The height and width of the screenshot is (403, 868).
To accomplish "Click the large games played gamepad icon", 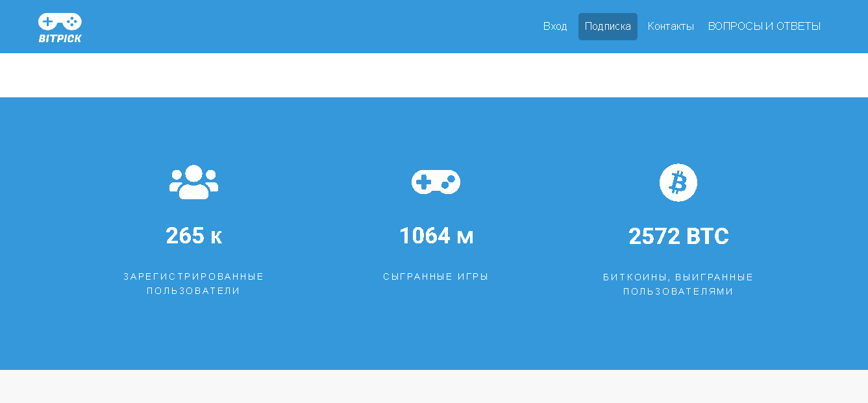I will click(436, 182).
